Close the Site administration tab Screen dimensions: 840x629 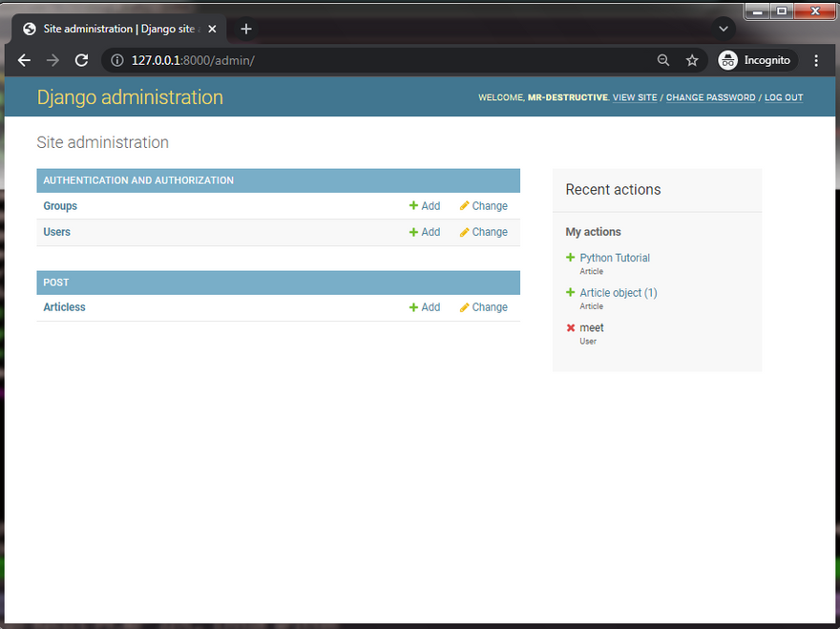point(212,29)
